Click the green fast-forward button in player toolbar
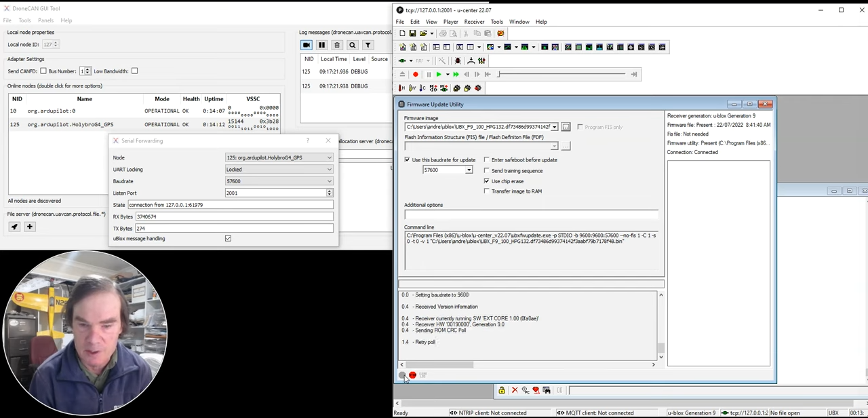Screen dimensions: 868x418 pos(456,75)
